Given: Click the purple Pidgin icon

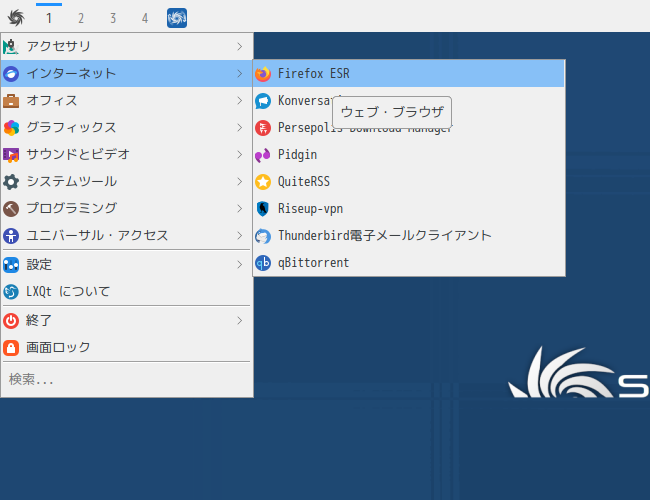Looking at the screenshot, I should 263,155.
